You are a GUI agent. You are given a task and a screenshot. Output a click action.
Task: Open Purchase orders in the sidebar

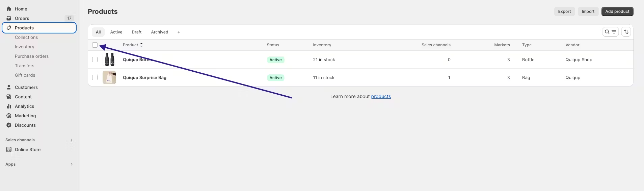[x=32, y=56]
